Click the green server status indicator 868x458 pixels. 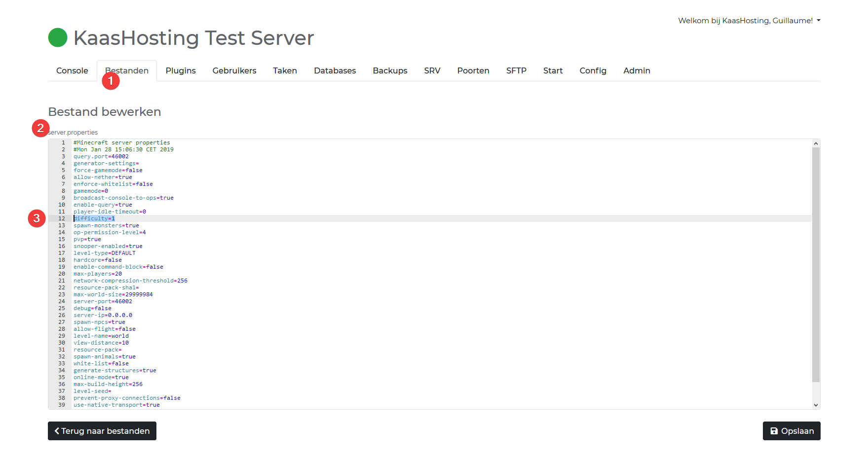58,38
